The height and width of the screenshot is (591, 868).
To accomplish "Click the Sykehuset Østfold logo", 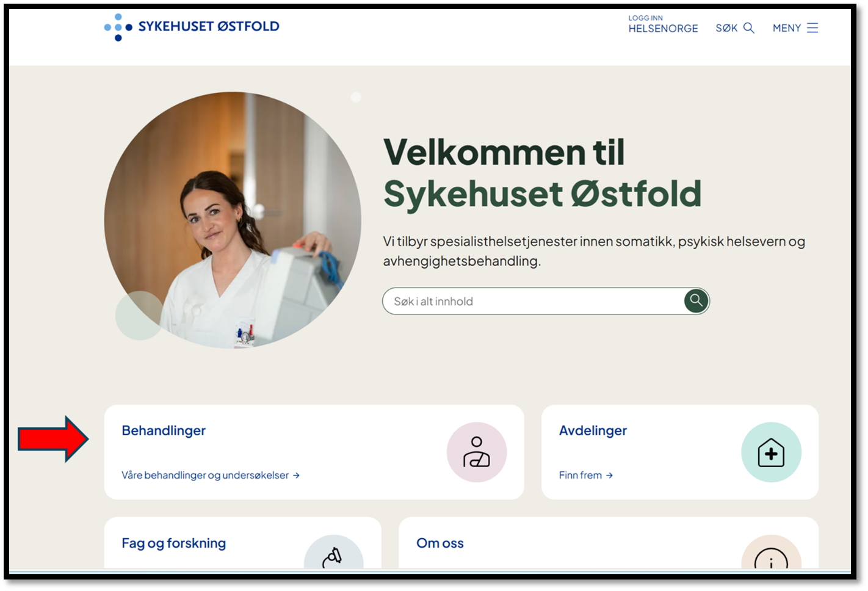I will click(192, 27).
